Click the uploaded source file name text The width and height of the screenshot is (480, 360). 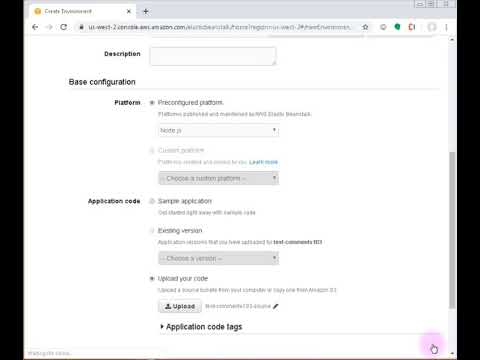pos(238,306)
